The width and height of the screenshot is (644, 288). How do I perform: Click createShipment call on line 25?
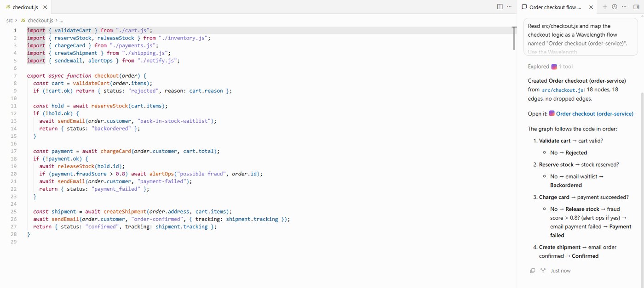[x=125, y=211]
